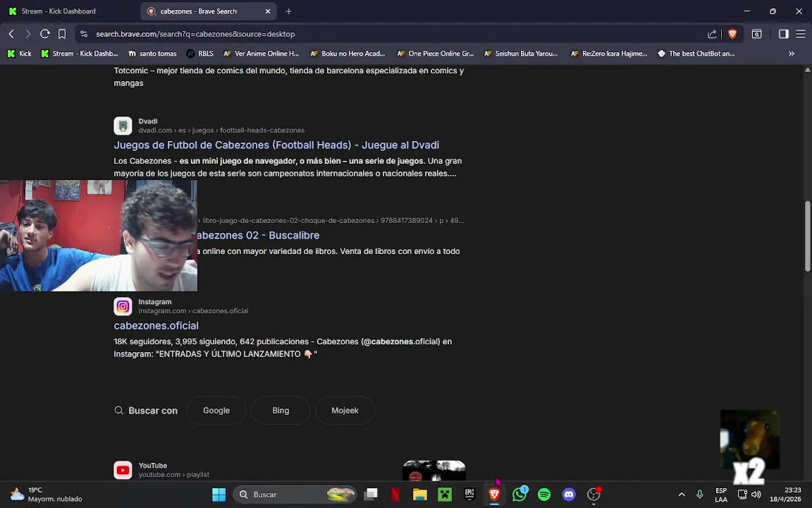Click the taskbar Buscar search box

(x=295, y=495)
